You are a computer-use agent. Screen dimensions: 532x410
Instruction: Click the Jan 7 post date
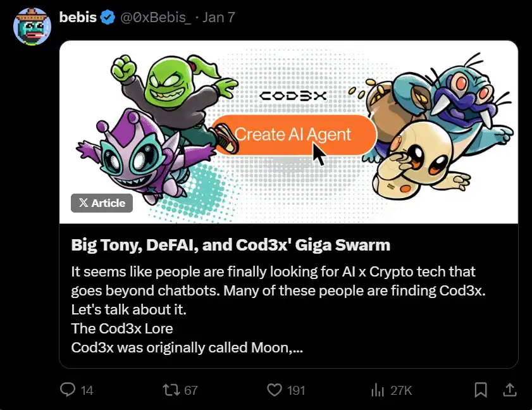pyautogui.click(x=219, y=18)
